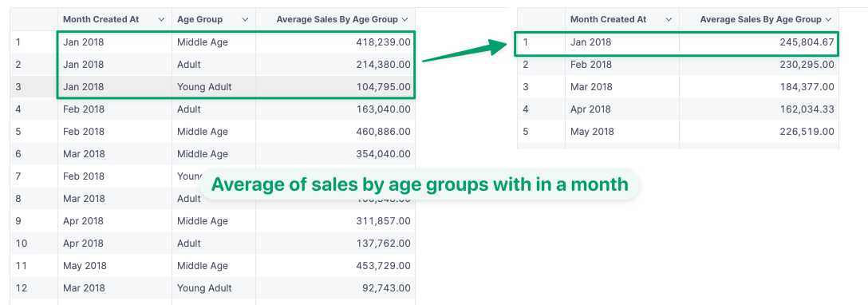Click the green annotation label about average sales
The height and width of the screenshot is (305, 868).
[420, 184]
